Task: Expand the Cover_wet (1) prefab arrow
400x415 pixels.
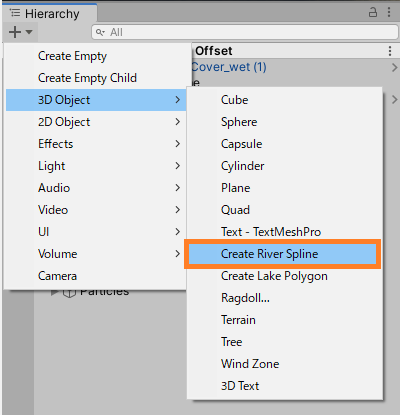Action: [395, 67]
